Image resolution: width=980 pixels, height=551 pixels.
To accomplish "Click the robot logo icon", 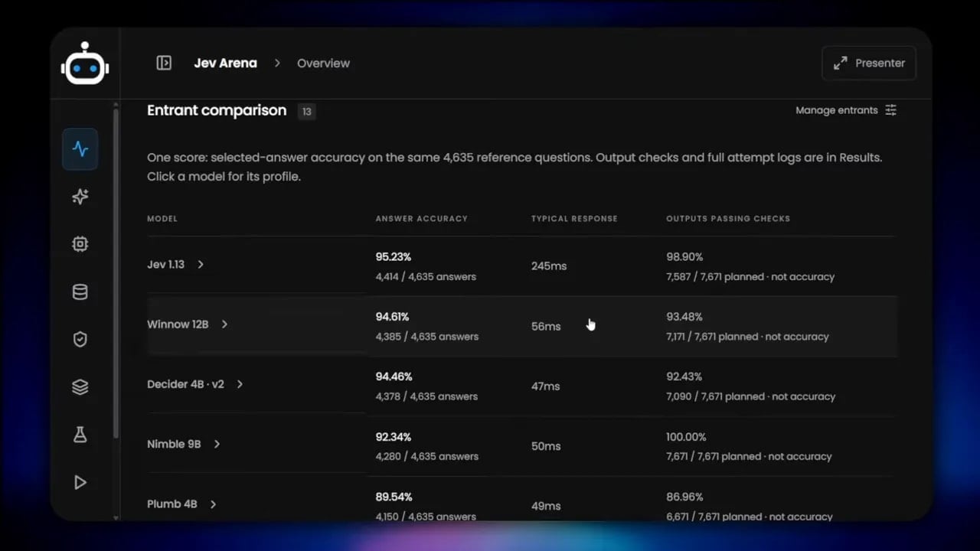I will pos(85,64).
